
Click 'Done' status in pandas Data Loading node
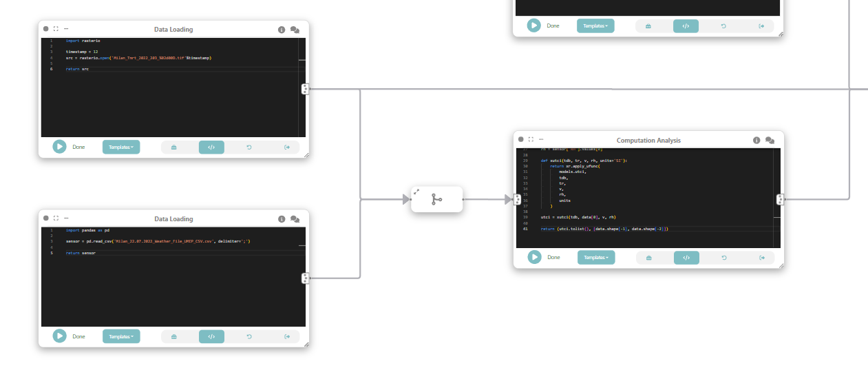click(78, 336)
